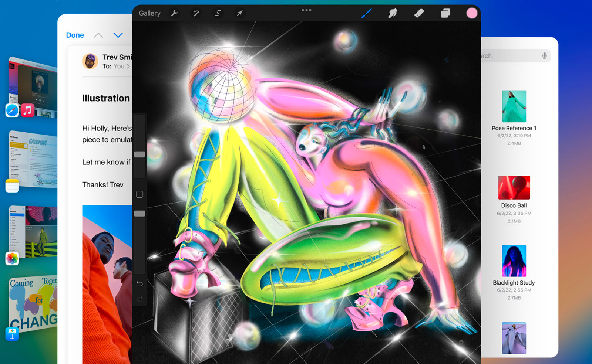592x364 pixels.
Task: Select the Transform arrow tool
Action: [x=239, y=13]
